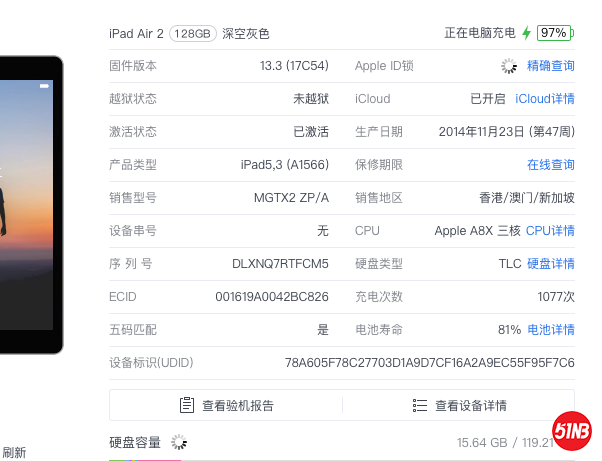Click the CPU value Apple A8X 三核

(x=478, y=231)
